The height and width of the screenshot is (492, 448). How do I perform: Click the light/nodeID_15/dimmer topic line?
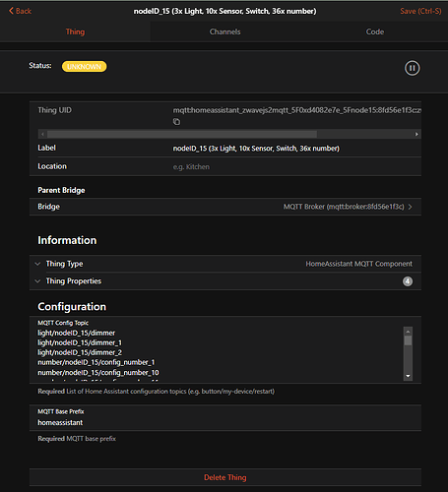(x=77, y=333)
